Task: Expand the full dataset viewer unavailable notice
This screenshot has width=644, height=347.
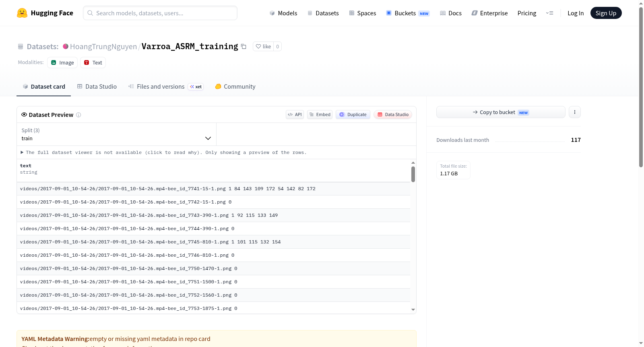Action: click(x=164, y=152)
